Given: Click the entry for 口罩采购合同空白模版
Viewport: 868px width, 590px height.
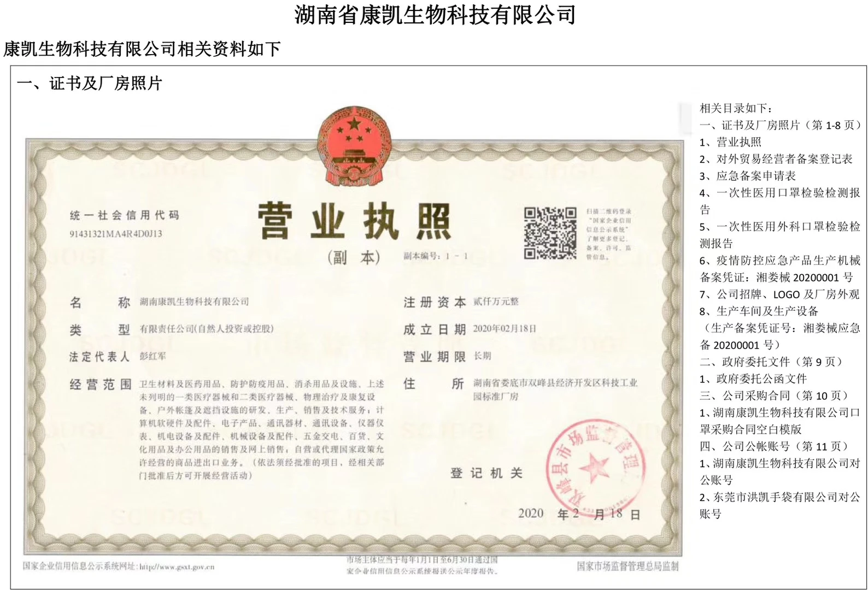Looking at the screenshot, I should (x=780, y=421).
